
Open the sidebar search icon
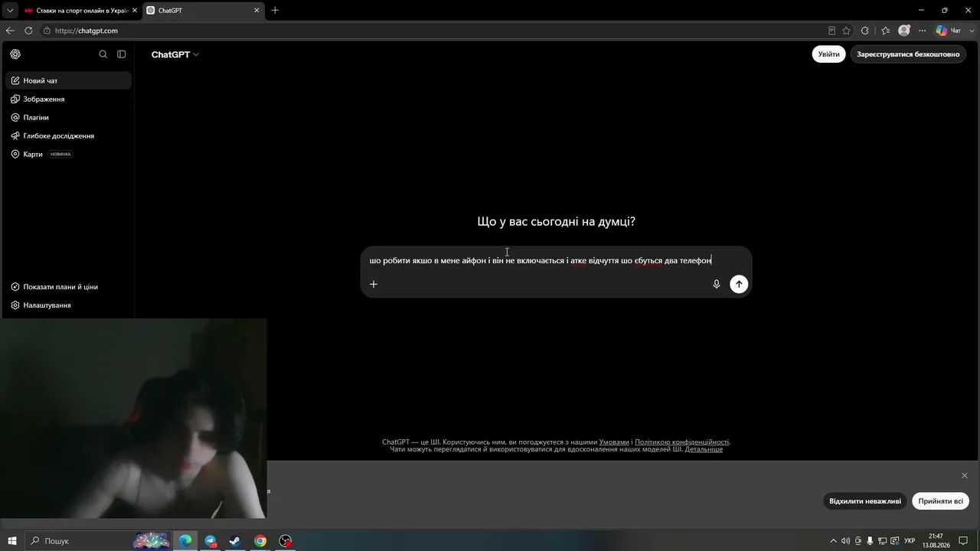pyautogui.click(x=103, y=54)
